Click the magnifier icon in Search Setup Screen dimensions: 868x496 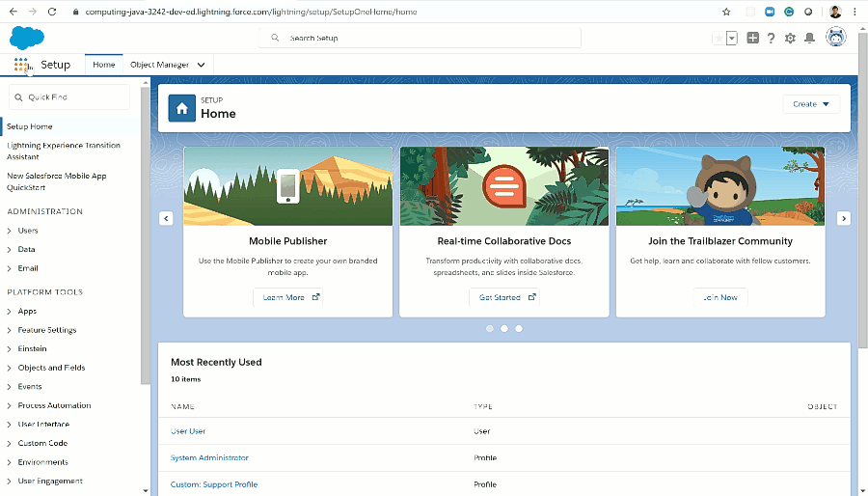click(x=275, y=38)
